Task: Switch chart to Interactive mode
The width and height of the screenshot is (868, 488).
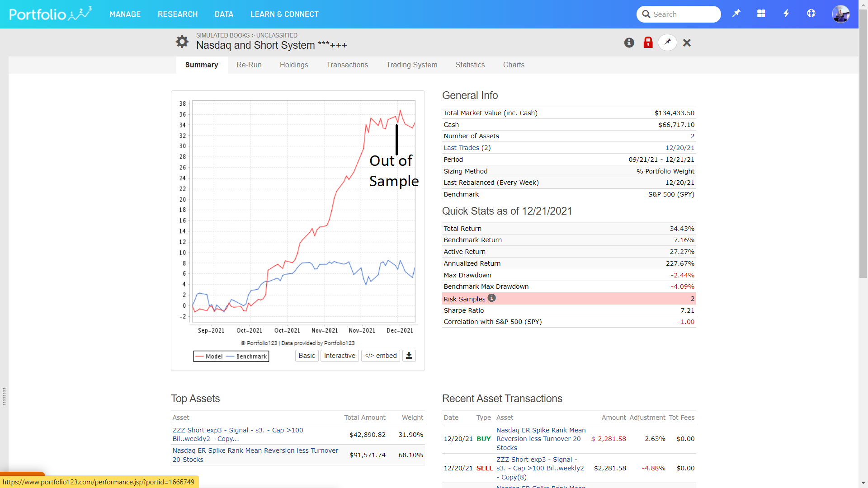Action: 340,356
